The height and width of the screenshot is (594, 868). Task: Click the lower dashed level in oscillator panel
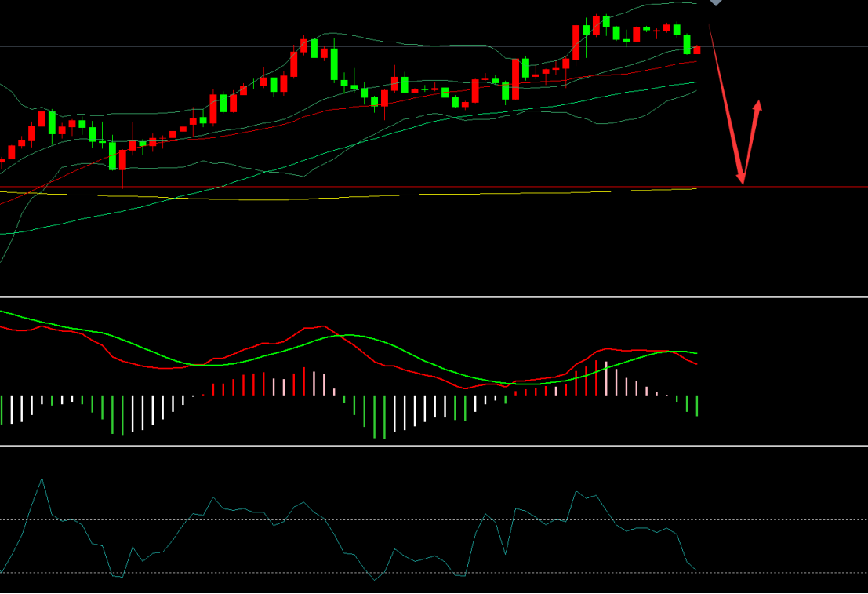434,573
